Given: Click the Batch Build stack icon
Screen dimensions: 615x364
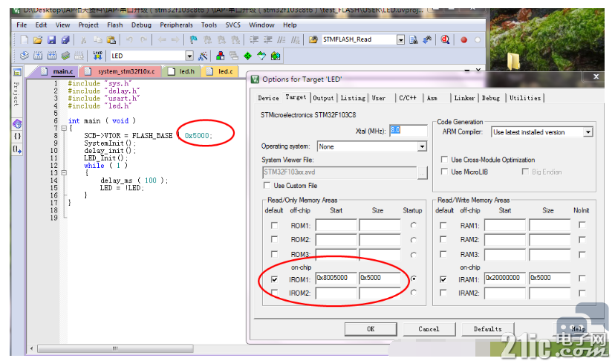Looking at the screenshot, I should pos(65,56).
